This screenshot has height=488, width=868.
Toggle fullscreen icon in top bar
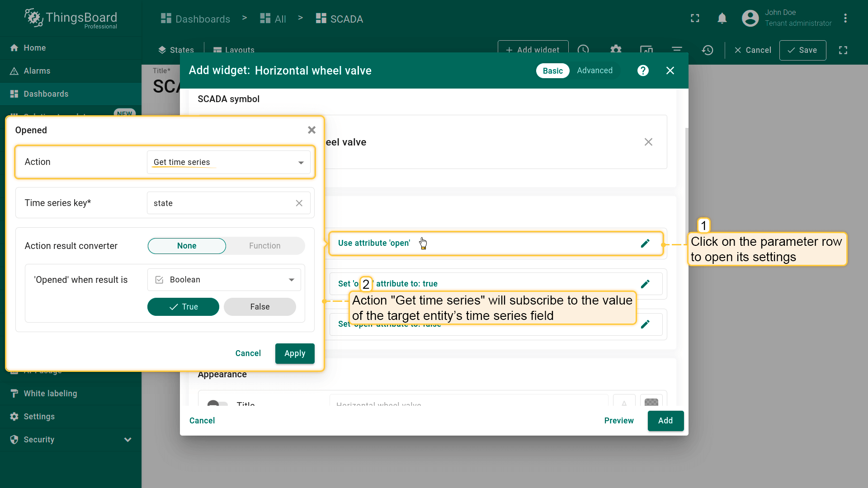point(695,19)
